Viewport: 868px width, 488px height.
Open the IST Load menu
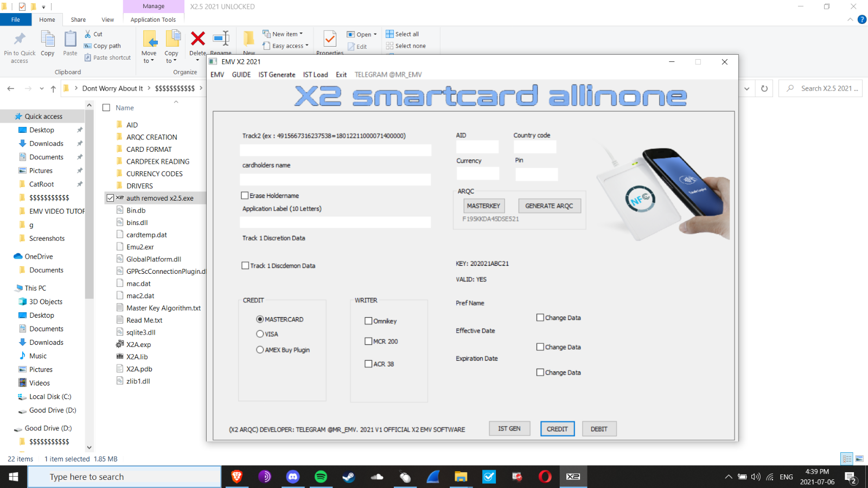point(315,75)
